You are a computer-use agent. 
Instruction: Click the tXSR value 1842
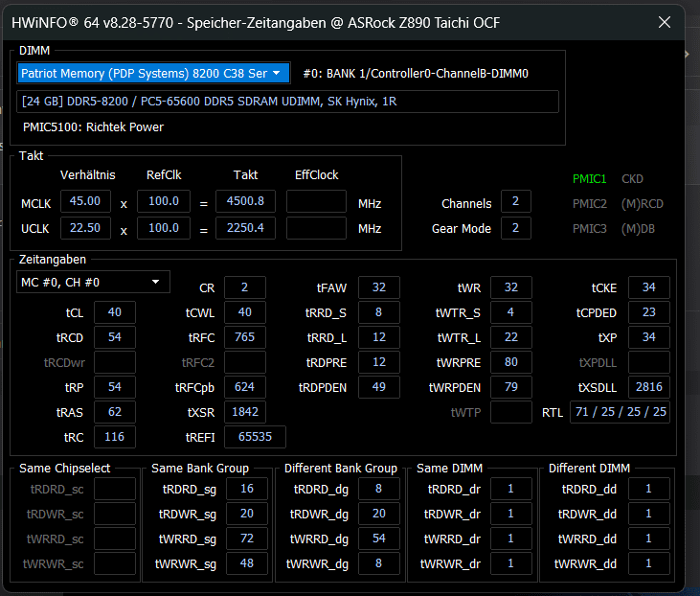(244, 412)
